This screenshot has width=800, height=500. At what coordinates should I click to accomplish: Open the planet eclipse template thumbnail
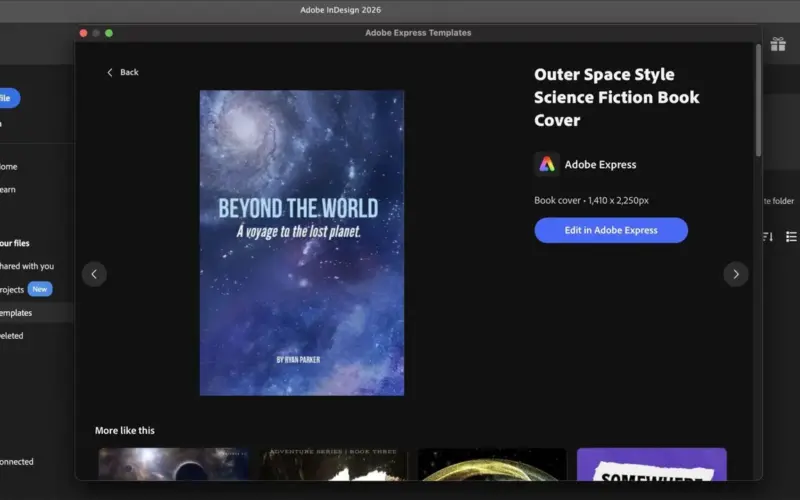(x=173, y=464)
